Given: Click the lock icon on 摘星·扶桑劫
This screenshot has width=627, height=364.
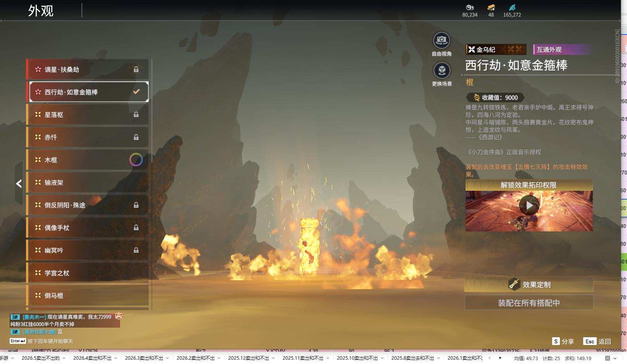Looking at the screenshot, I should coord(136,69).
